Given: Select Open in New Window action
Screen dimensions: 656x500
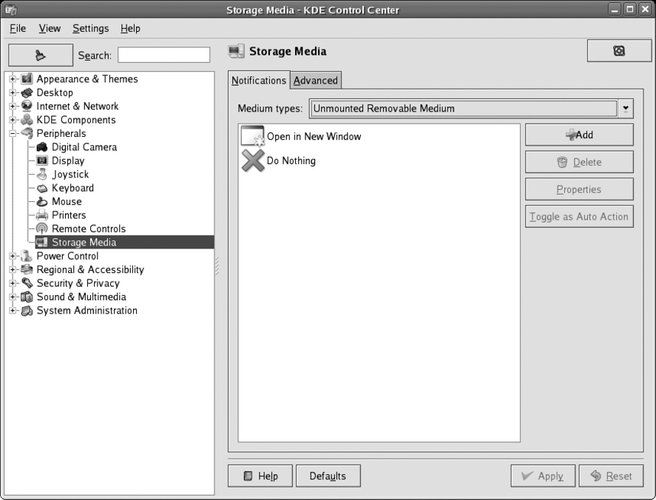Looking at the screenshot, I should pyautogui.click(x=313, y=136).
